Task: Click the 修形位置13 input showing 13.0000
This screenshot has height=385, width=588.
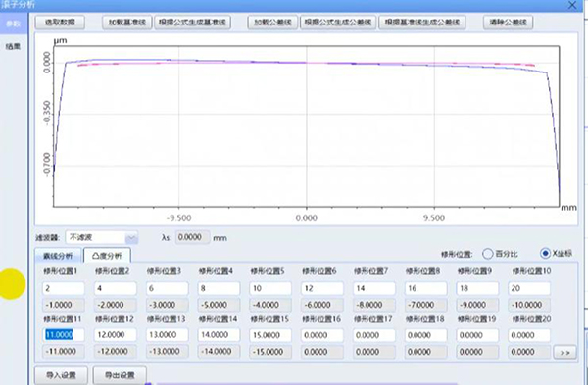Action: tap(167, 335)
